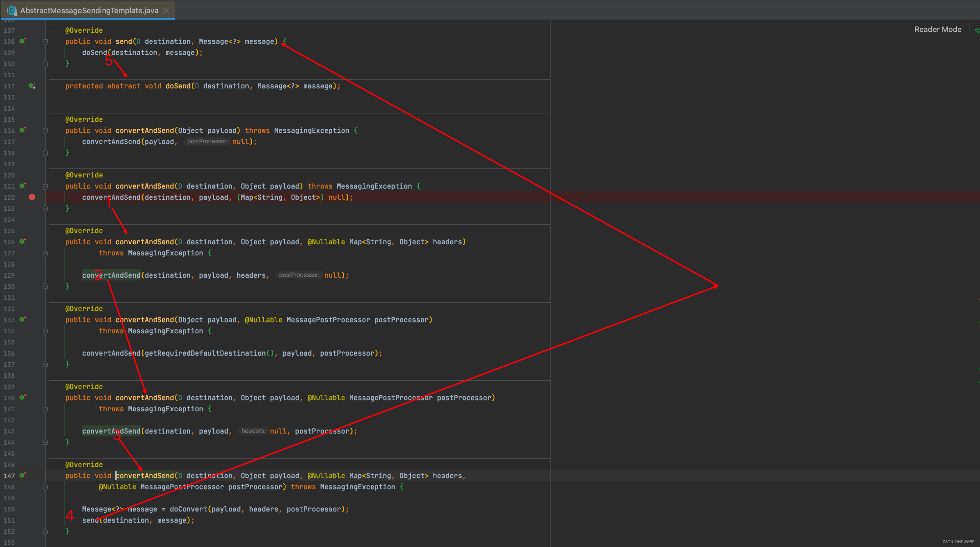This screenshot has width=980, height=547.
Task: Click the override gutter icon on line 116
Action: point(23,130)
